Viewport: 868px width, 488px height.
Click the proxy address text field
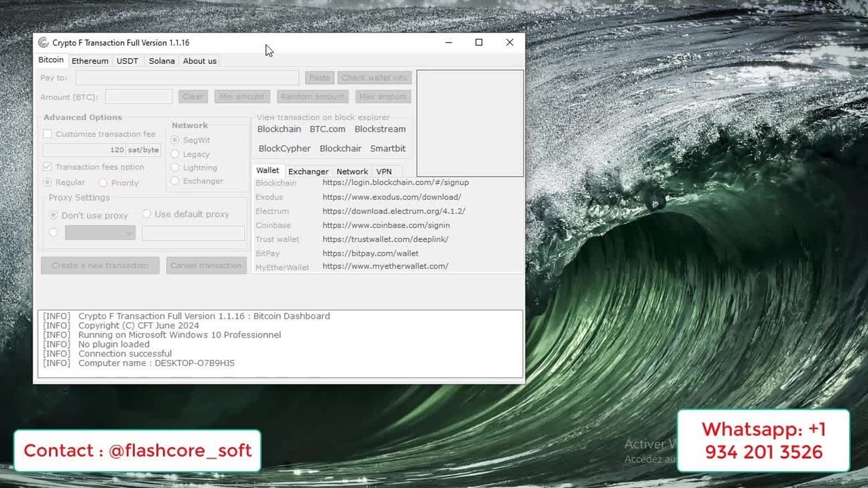point(193,233)
